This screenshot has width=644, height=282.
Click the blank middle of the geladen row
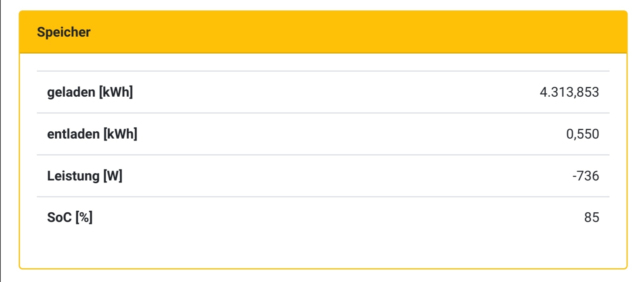pyautogui.click(x=323, y=92)
